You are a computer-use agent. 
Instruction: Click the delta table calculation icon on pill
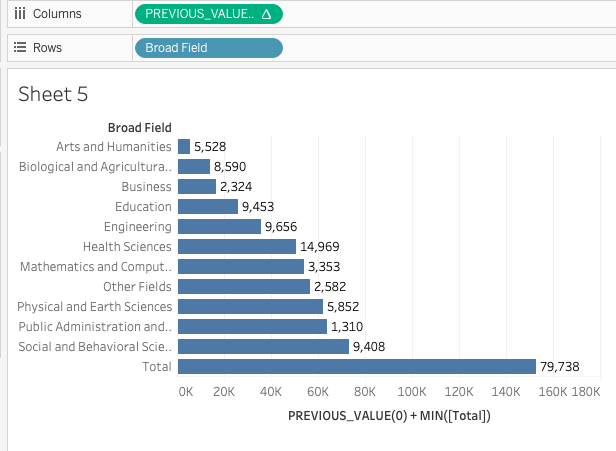tap(266, 14)
